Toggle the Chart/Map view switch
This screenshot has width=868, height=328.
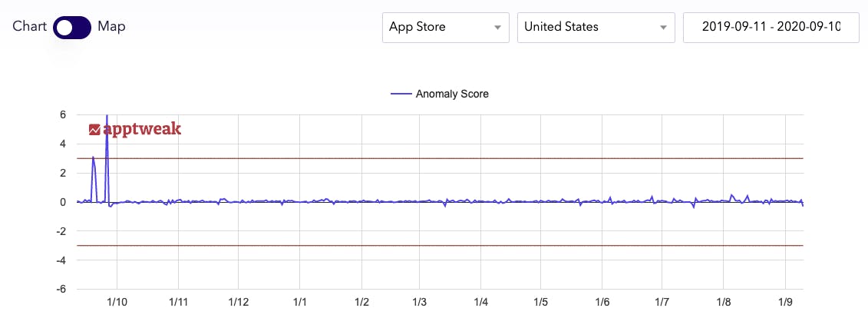[x=72, y=28]
